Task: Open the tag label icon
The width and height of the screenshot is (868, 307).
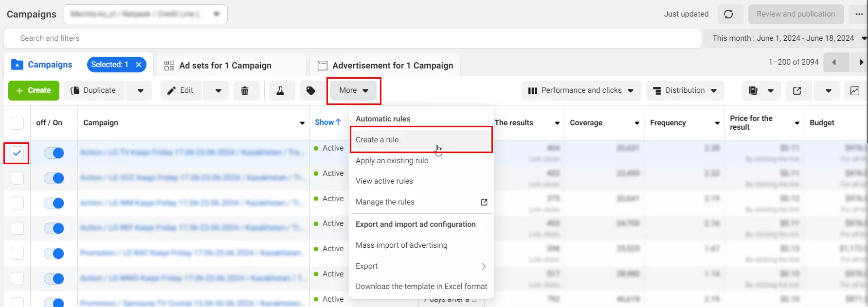Action: [x=311, y=90]
